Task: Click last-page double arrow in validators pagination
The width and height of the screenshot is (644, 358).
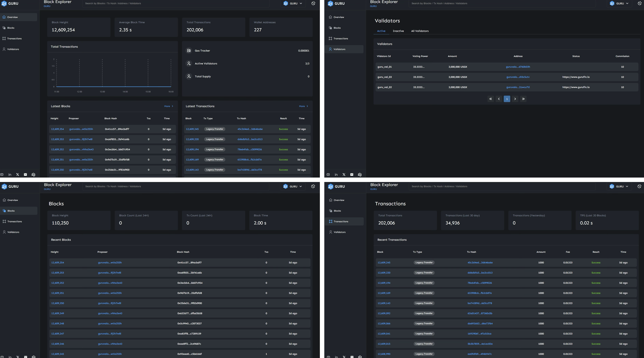Action: [x=523, y=99]
